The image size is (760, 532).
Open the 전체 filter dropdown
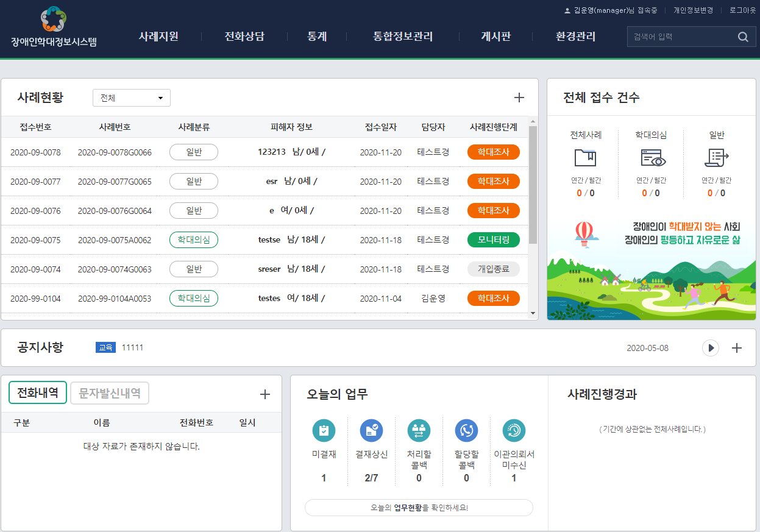(x=131, y=98)
